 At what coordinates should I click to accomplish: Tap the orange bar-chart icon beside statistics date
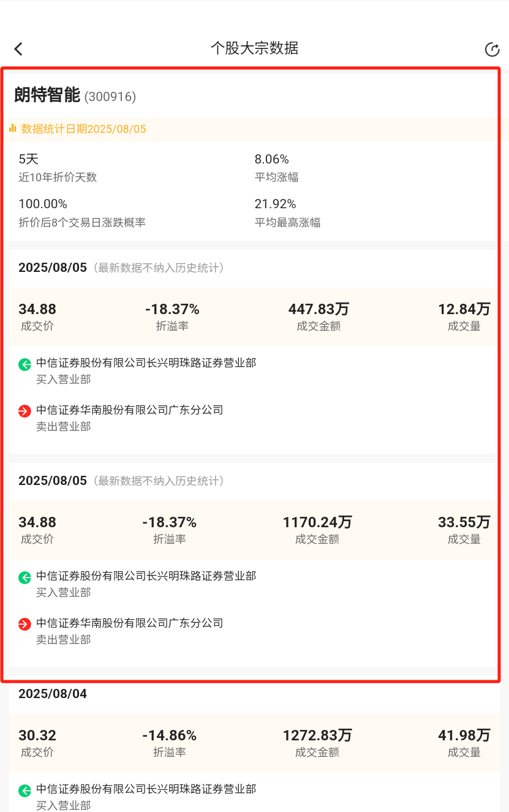pyautogui.click(x=12, y=129)
